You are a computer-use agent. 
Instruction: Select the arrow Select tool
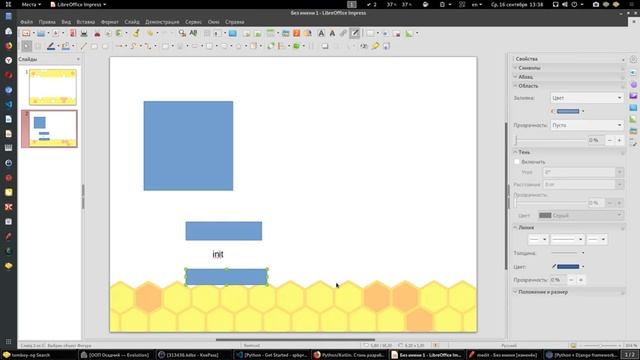(26, 46)
